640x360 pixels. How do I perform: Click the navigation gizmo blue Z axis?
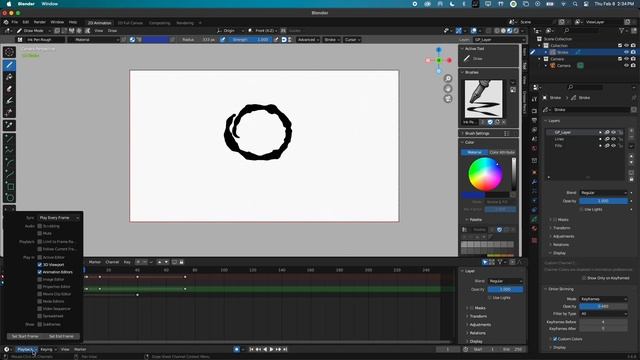pos(439,50)
